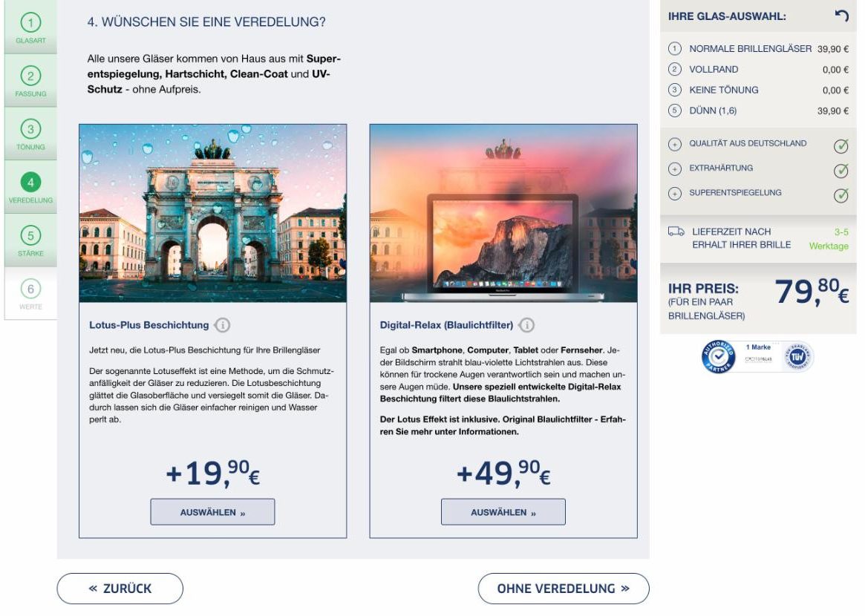The width and height of the screenshot is (865, 616).
Task: Choose Lotus-Plus coating with Auswählen button
Action: 212,512
